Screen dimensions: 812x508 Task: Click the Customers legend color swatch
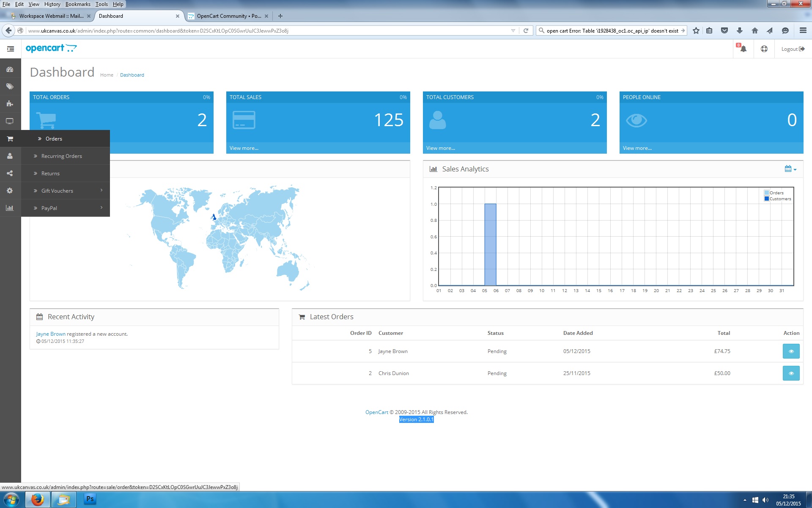(x=767, y=199)
